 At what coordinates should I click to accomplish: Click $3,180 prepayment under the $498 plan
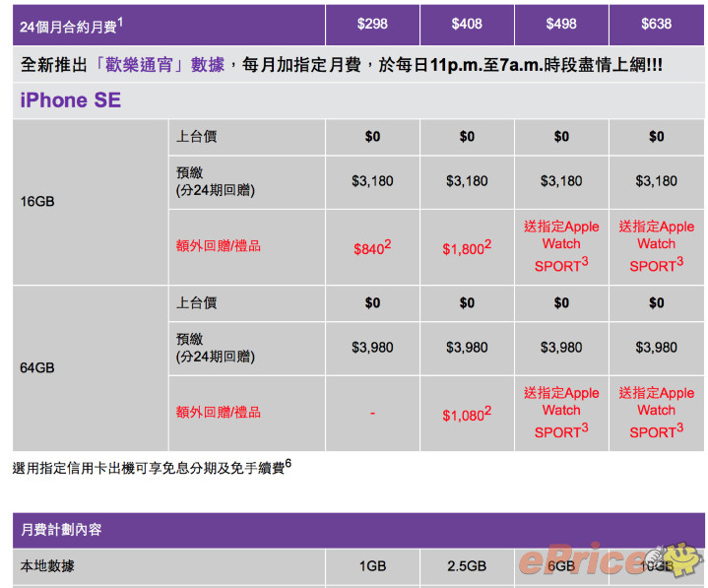[561, 181]
